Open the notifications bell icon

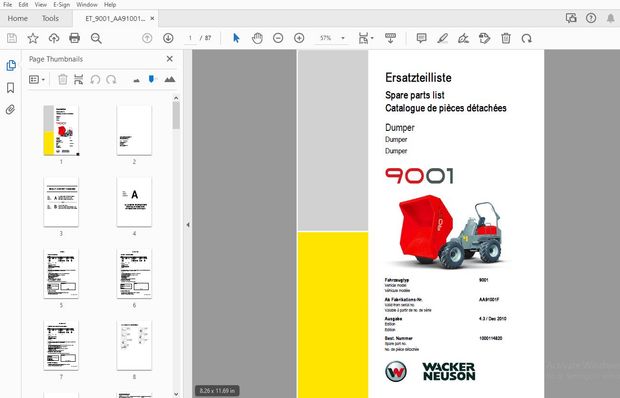pyautogui.click(x=611, y=18)
